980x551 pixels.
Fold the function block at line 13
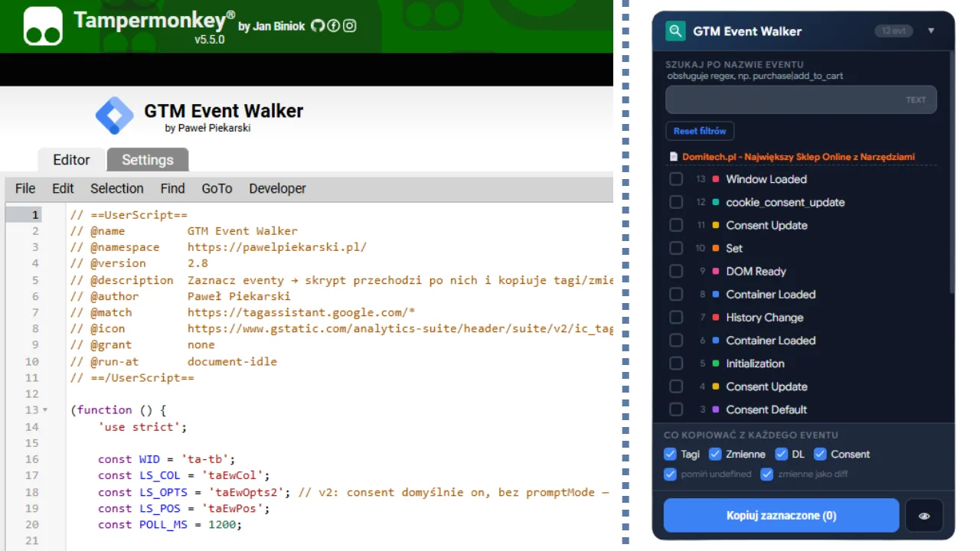[x=45, y=410]
